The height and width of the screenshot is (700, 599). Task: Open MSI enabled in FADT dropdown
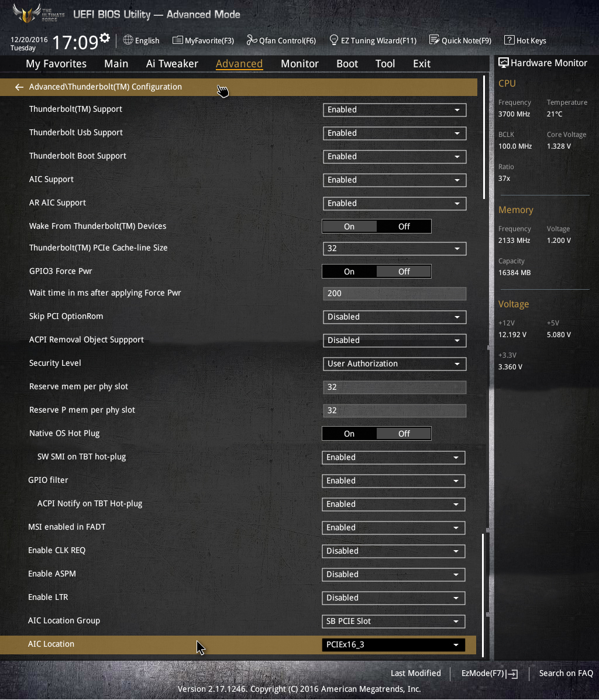click(x=394, y=528)
